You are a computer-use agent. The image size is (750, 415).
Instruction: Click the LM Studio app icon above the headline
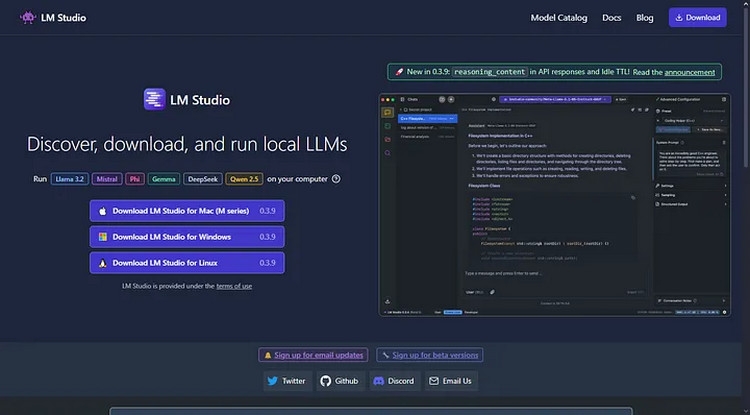[154, 99]
